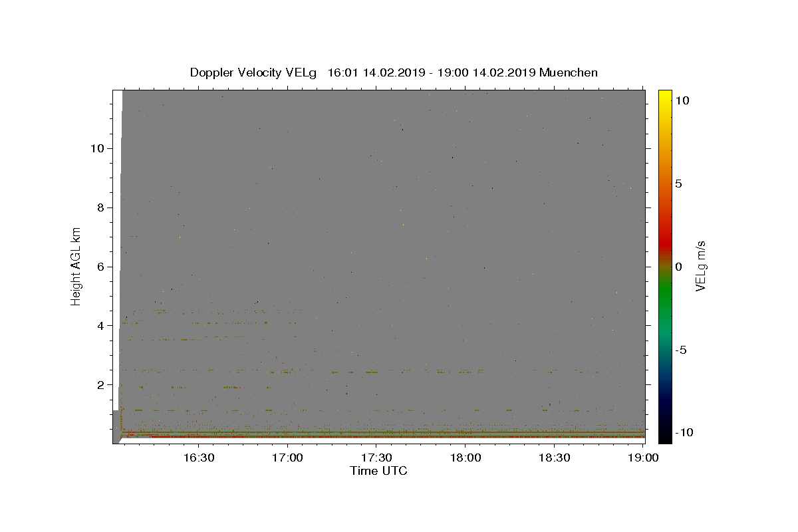Click the yellow top of the velocity colorbar
This screenshot has height=532, width=798.
pyautogui.click(x=665, y=95)
